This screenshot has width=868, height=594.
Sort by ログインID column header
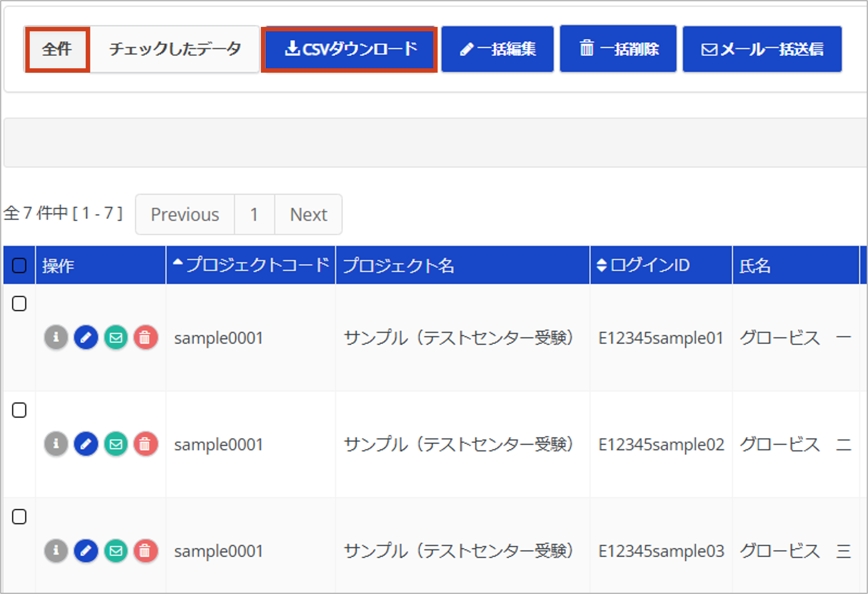coord(661,265)
